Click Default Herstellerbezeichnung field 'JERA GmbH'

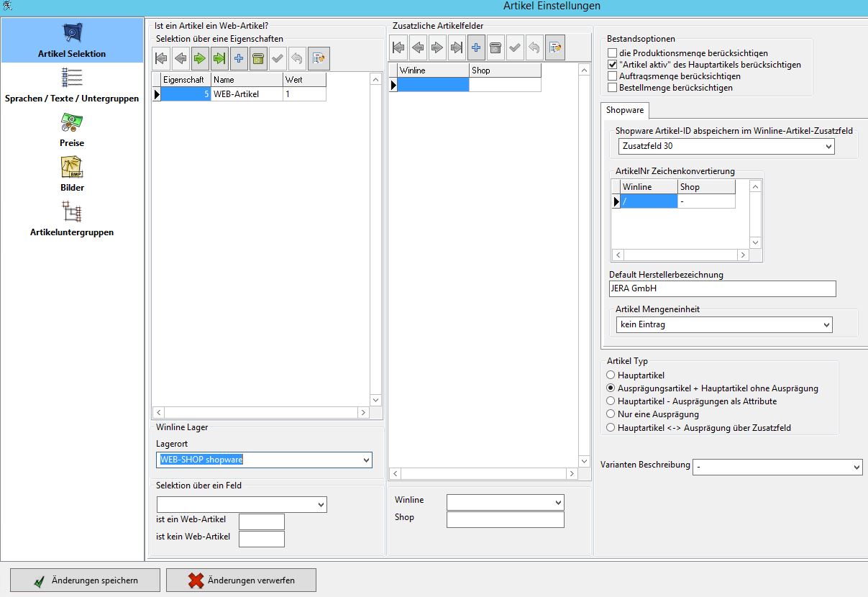pyautogui.click(x=722, y=288)
